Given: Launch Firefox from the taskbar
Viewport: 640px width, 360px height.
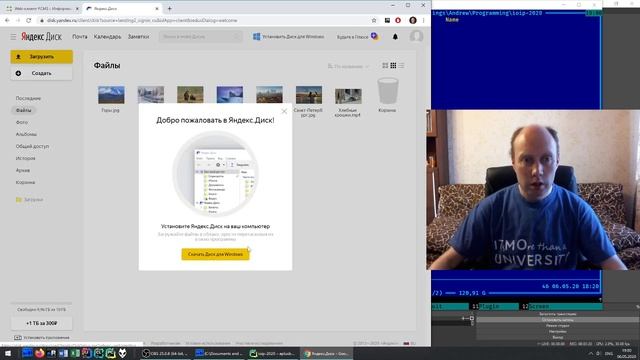Looking at the screenshot, I should coord(40,353).
